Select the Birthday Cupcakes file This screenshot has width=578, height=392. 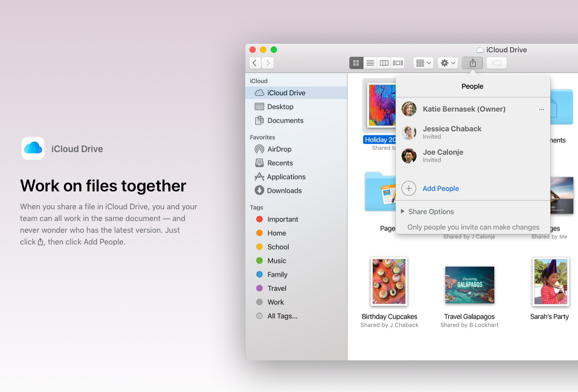tap(389, 282)
